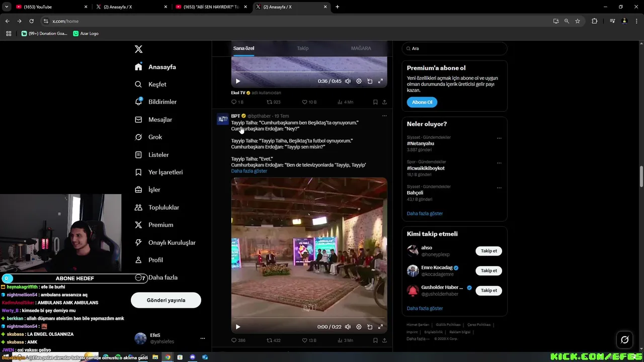Screen dimensions: 644x362
Task: Play the Ekol TV video
Action: pos(238,81)
